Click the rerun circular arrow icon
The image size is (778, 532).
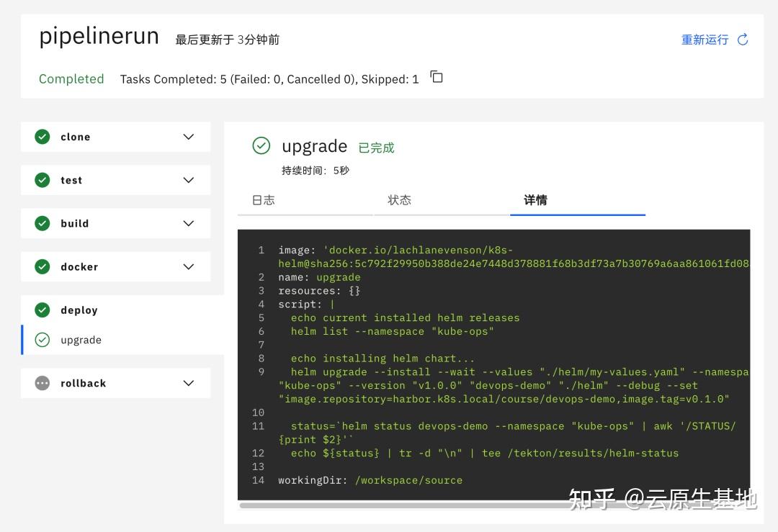tap(743, 40)
